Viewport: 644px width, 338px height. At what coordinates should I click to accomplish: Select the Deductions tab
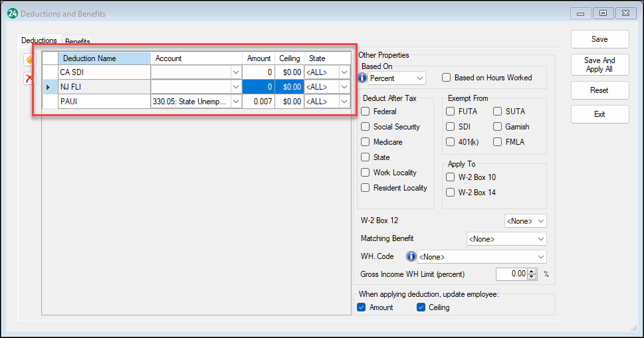tap(39, 41)
